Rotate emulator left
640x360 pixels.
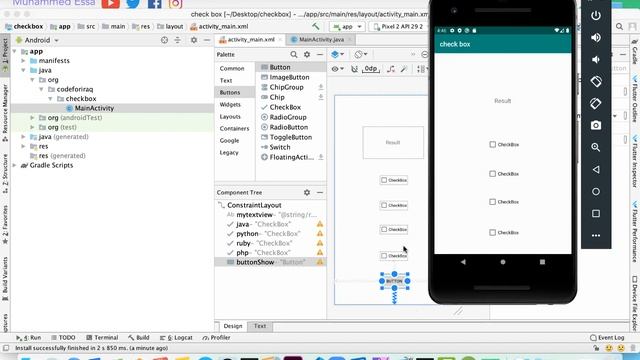pos(596,81)
